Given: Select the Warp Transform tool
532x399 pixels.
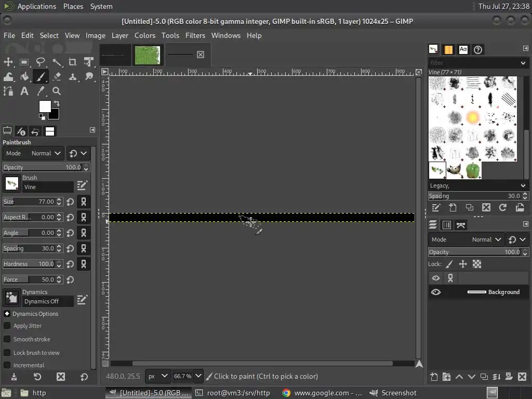Looking at the screenshot, I should coord(8,77).
